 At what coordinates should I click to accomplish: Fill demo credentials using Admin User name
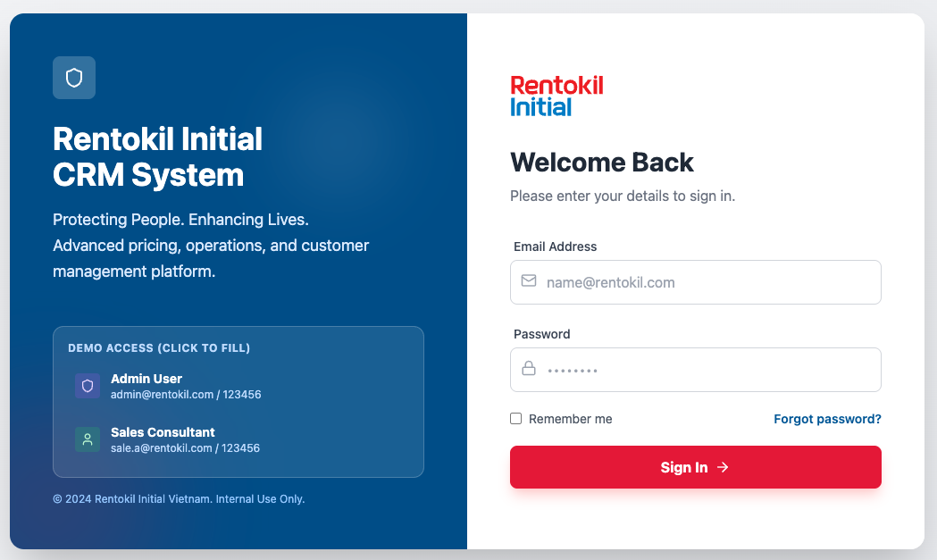[146, 379]
